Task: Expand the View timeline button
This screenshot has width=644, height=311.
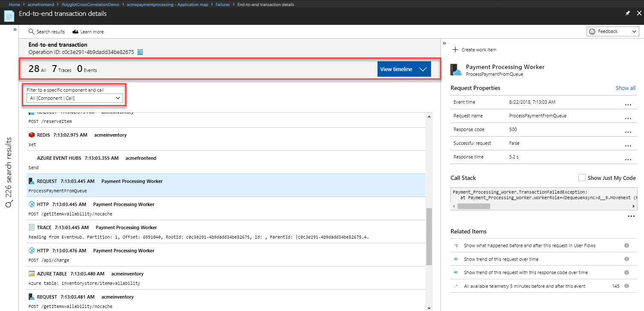Action: [404, 69]
